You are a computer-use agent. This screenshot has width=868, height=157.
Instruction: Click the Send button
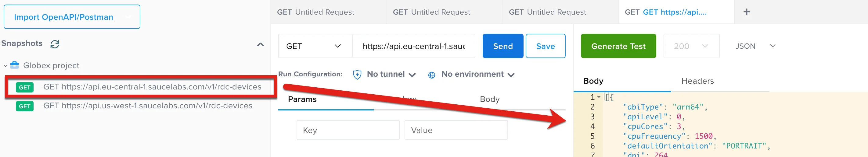[x=502, y=46]
